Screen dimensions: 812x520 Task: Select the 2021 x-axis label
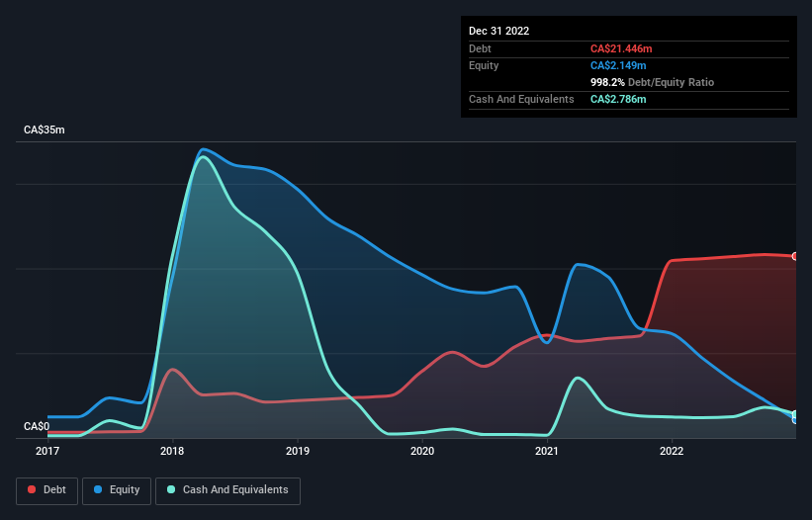coord(547,451)
